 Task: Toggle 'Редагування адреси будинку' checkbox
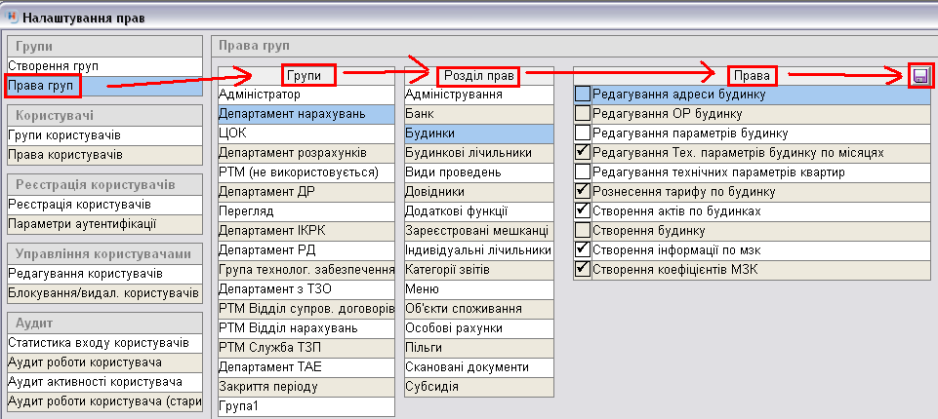pyautogui.click(x=583, y=95)
